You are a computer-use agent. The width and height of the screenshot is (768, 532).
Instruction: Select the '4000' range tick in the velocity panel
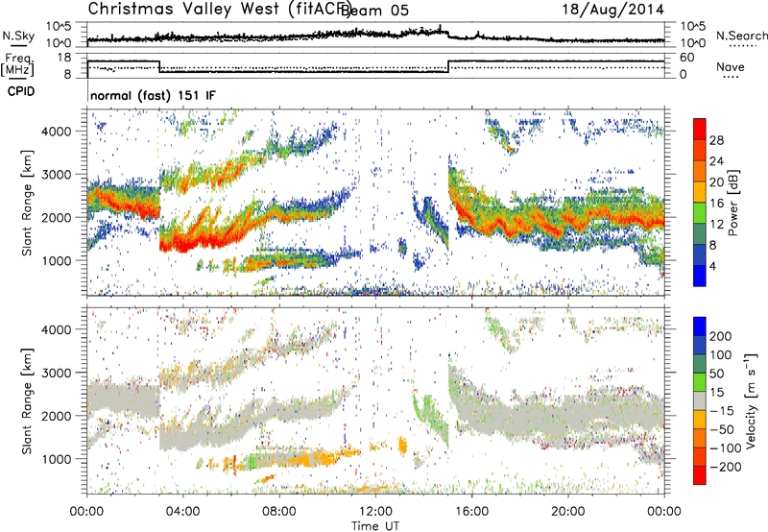pyautogui.click(x=57, y=329)
